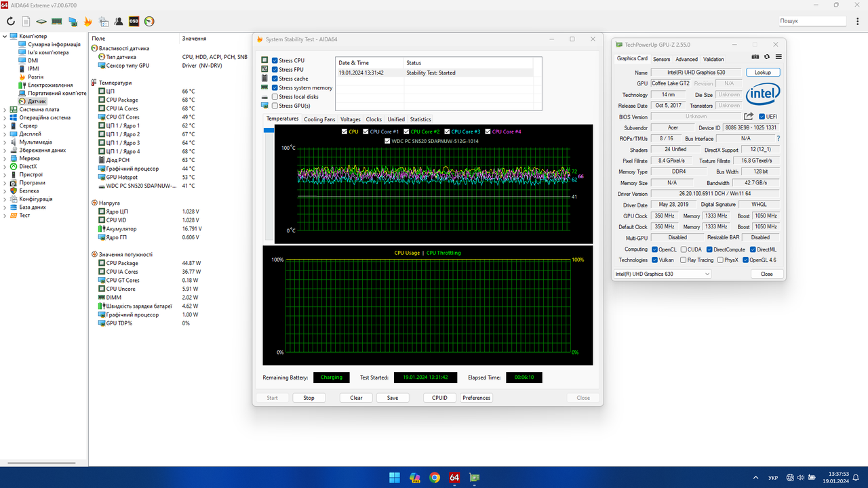
Task: Click the Save button in stability test
Action: point(393,398)
